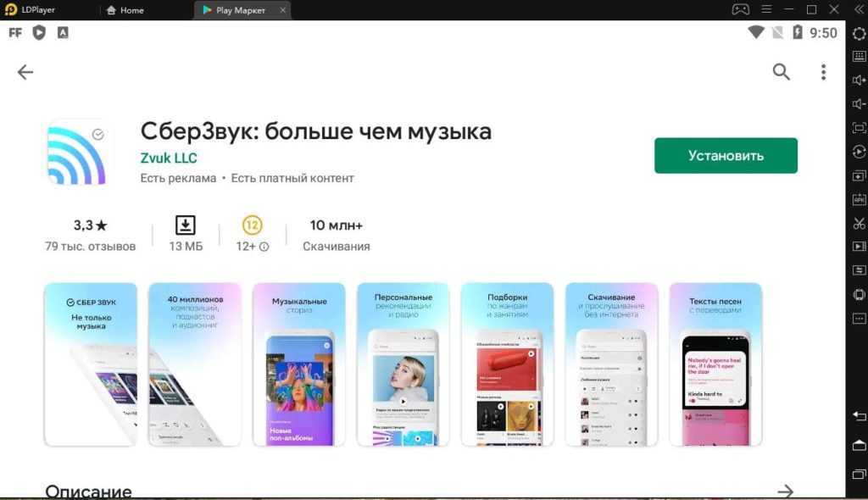Screen dimensions: 868x500
Task: Open the Zvuk LLC developer page
Action: tap(169, 158)
